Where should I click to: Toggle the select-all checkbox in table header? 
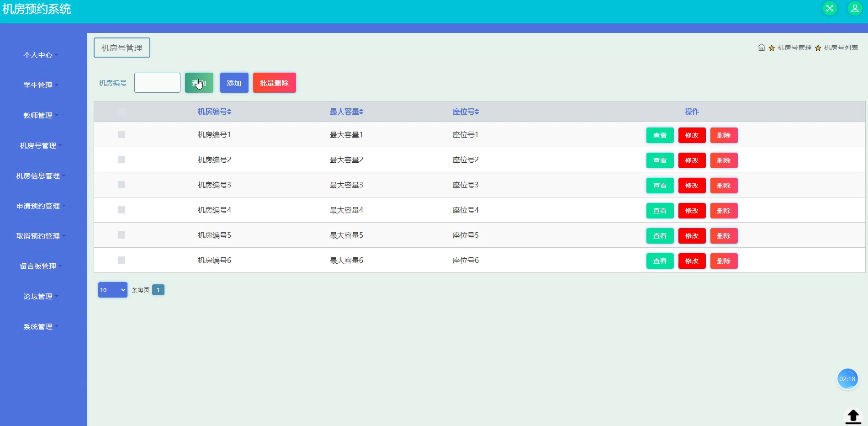pyautogui.click(x=122, y=111)
